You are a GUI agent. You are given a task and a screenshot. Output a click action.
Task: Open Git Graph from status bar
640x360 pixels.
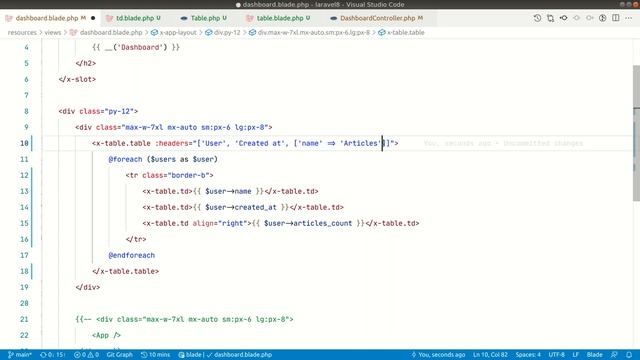(x=120, y=354)
